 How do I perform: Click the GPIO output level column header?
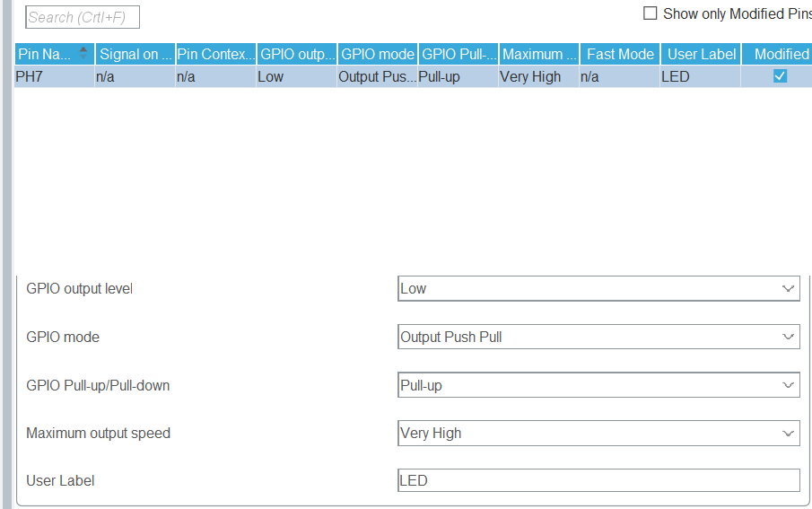point(297,54)
